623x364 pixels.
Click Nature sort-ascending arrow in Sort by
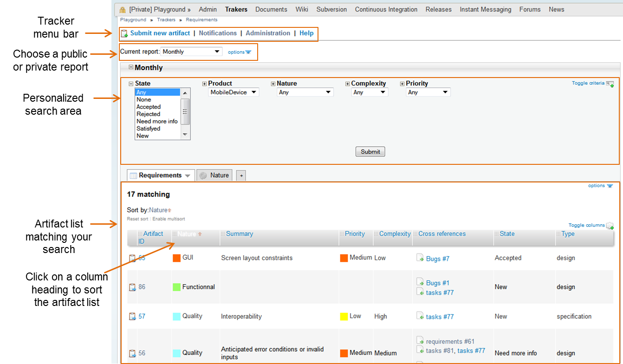pos(169,210)
